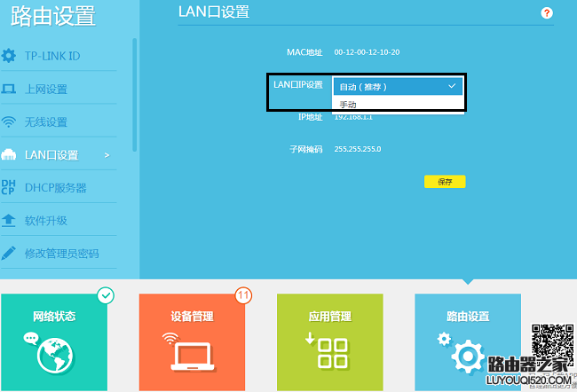Click the LAN口设置 cloud icon
577x392 pixels.
tap(9, 155)
